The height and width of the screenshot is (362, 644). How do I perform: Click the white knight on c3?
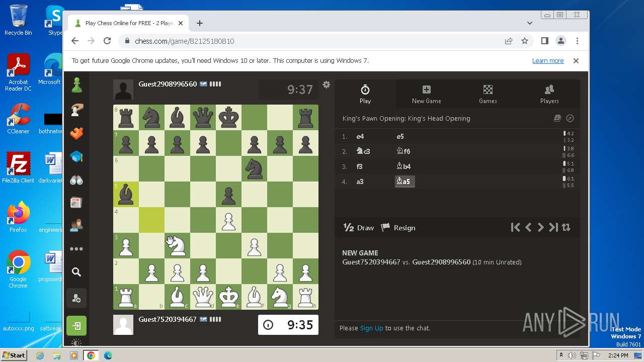tap(177, 245)
